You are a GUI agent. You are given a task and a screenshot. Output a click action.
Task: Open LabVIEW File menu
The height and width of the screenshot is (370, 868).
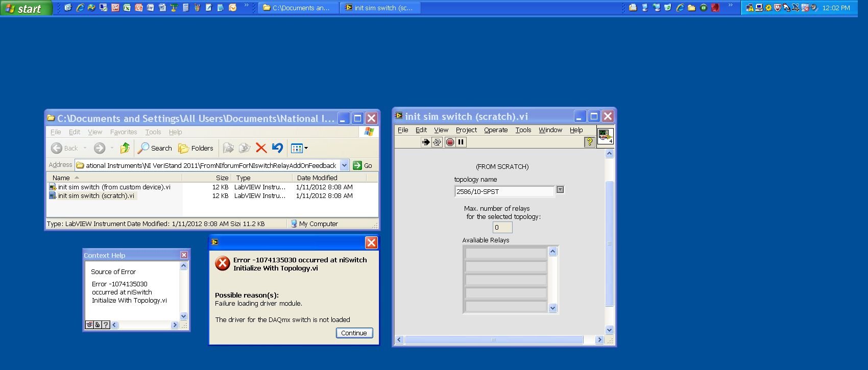[403, 130]
